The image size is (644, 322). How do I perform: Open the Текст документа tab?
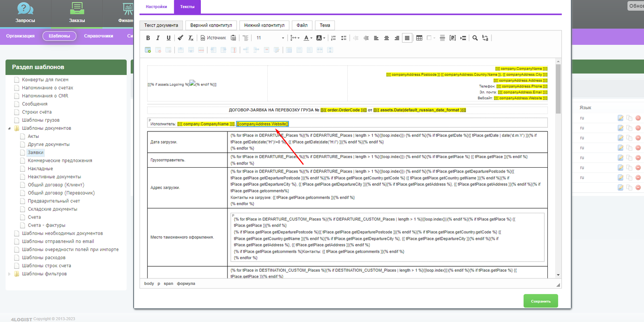point(161,25)
